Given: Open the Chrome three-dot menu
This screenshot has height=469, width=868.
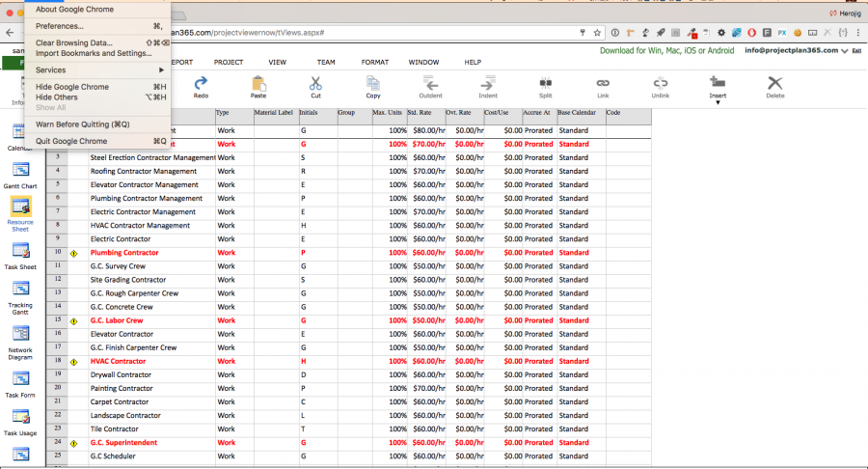Looking at the screenshot, I should click(858, 33).
